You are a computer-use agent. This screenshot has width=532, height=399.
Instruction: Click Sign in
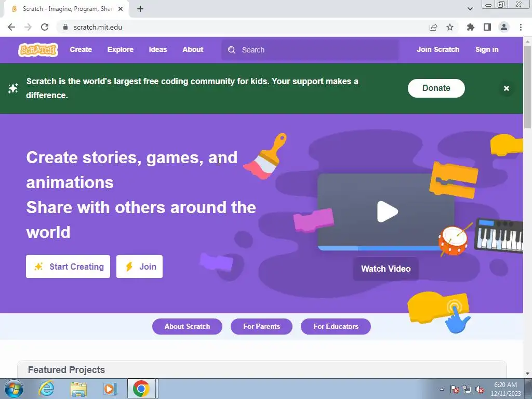(487, 49)
